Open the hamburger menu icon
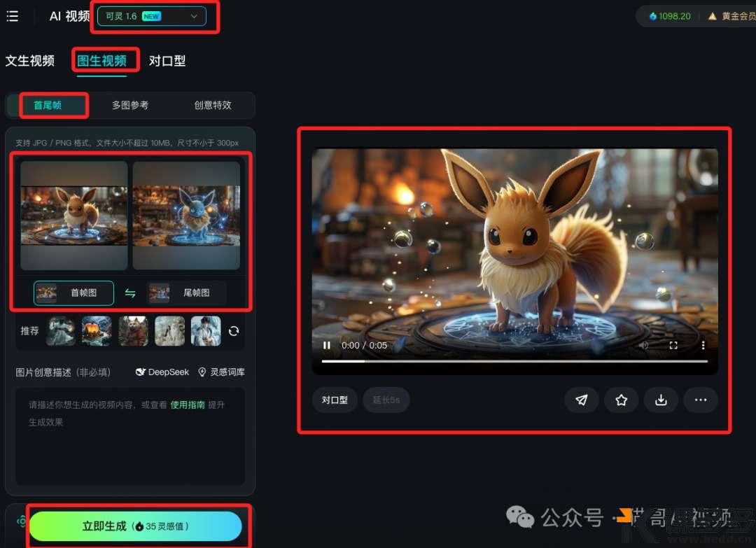This screenshot has width=756, height=548. click(x=13, y=16)
